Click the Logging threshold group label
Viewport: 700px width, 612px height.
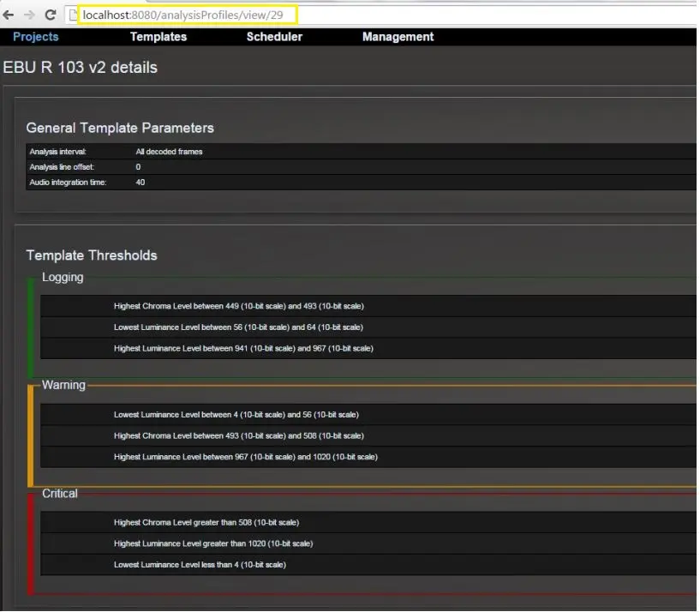(63, 277)
